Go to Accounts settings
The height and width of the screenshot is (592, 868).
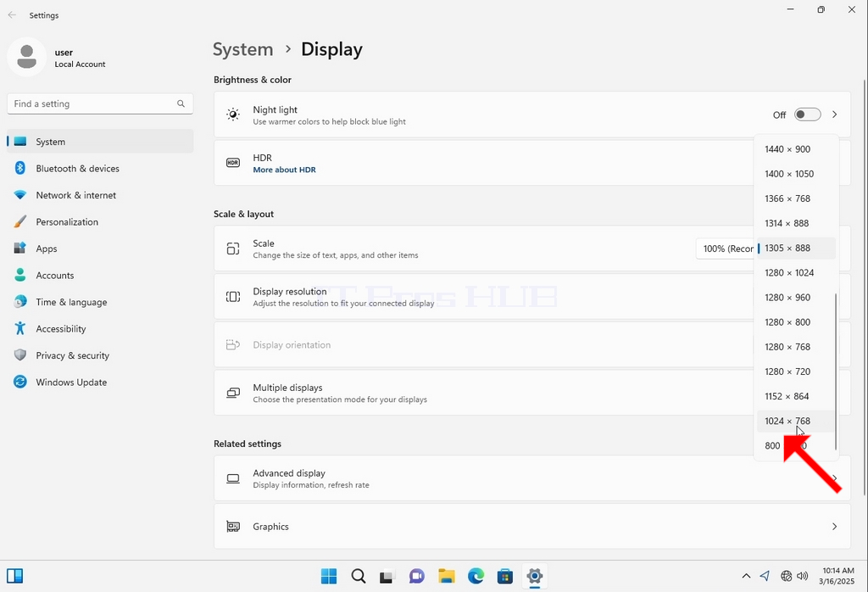click(x=100, y=276)
